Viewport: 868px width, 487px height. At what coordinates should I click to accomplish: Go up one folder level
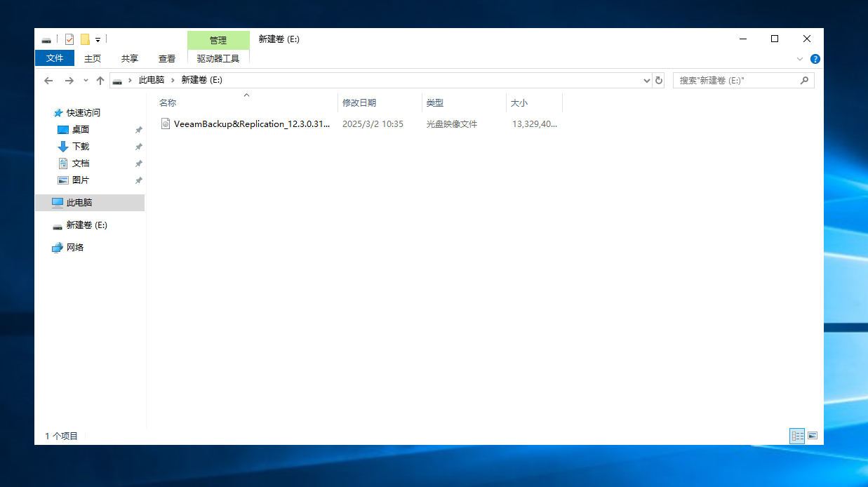tap(100, 81)
